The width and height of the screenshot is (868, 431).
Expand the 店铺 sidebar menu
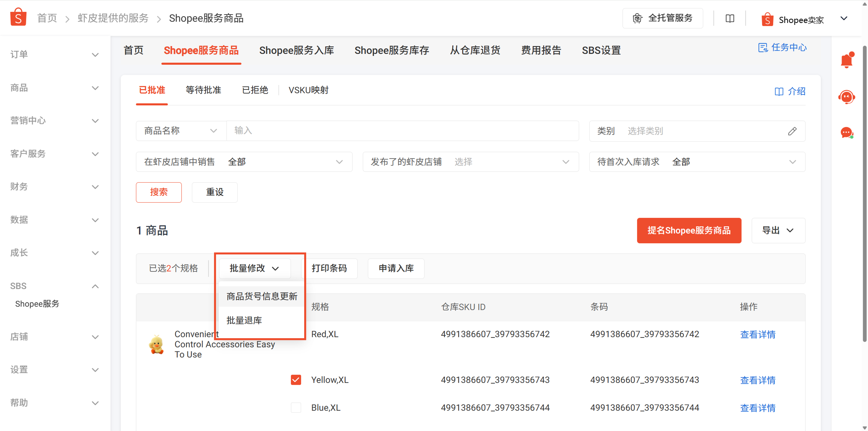[x=55, y=337]
